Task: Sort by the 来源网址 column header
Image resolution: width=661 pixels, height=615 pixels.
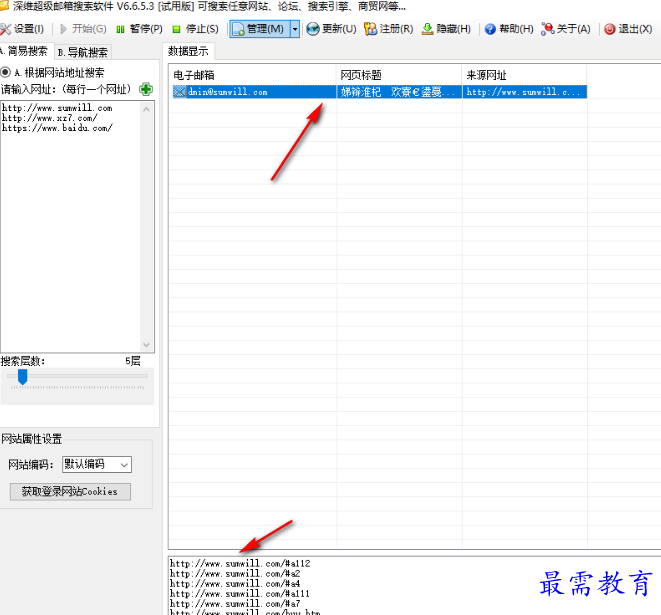Action: click(x=524, y=75)
